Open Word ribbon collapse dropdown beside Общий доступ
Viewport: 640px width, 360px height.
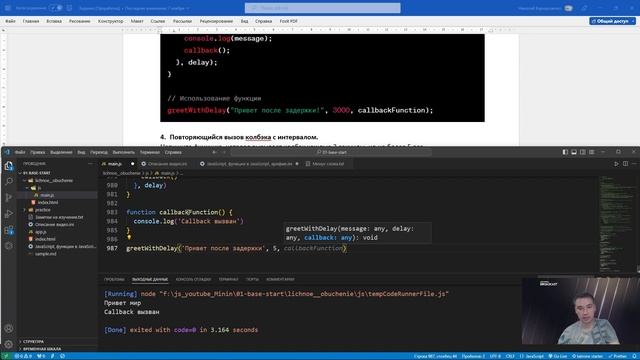tap(633, 21)
